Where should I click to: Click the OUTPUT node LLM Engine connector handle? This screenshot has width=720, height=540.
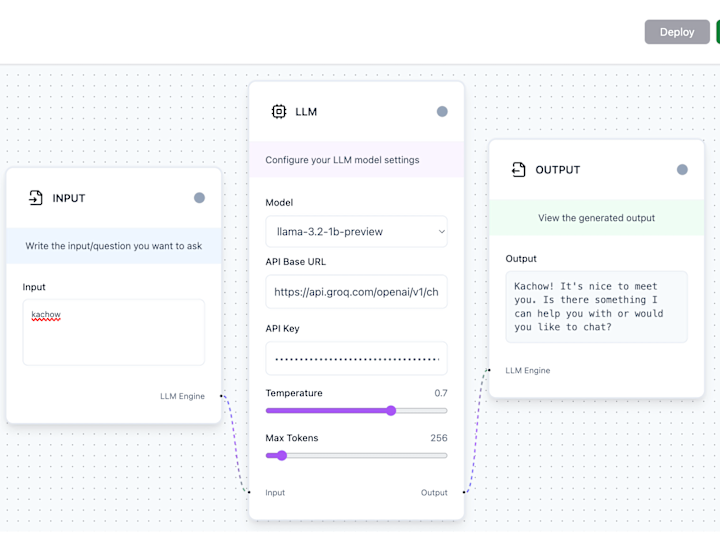[489, 370]
